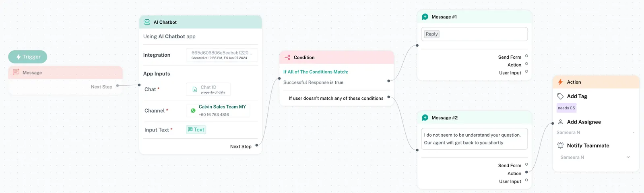Image resolution: width=644 pixels, height=193 pixels.
Task: Select Message #2 Send Form output port
Action: (x=526, y=164)
